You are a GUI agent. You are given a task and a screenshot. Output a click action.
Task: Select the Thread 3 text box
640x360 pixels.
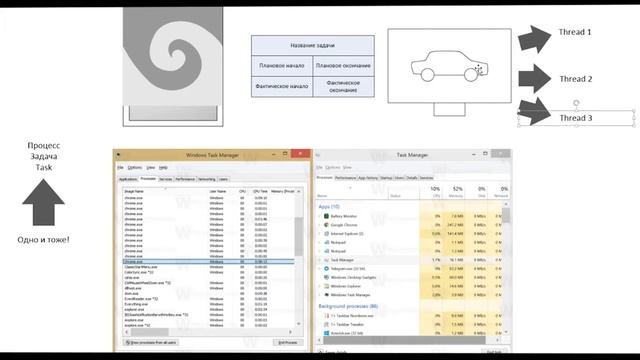576,118
